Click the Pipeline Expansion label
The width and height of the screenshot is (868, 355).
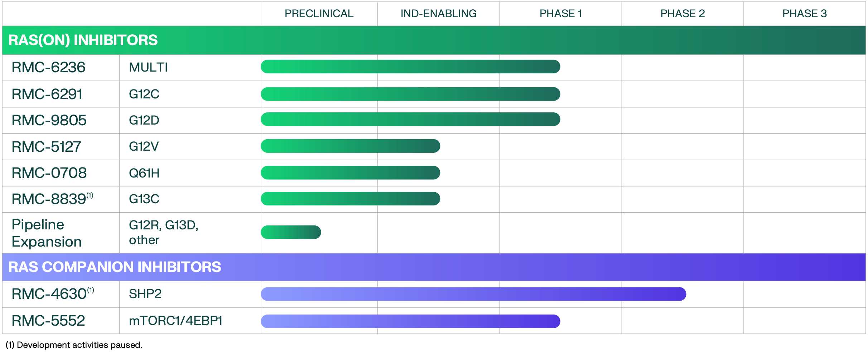[x=47, y=233]
